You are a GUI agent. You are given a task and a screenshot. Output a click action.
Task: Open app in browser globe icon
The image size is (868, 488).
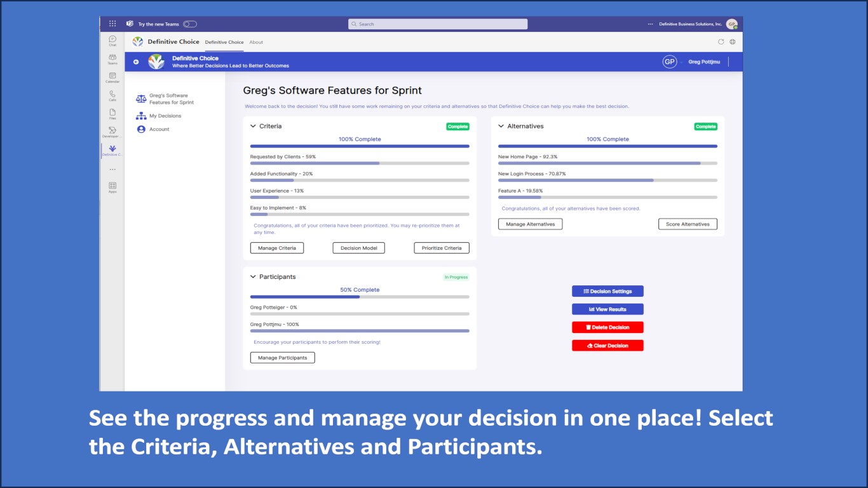click(x=733, y=42)
